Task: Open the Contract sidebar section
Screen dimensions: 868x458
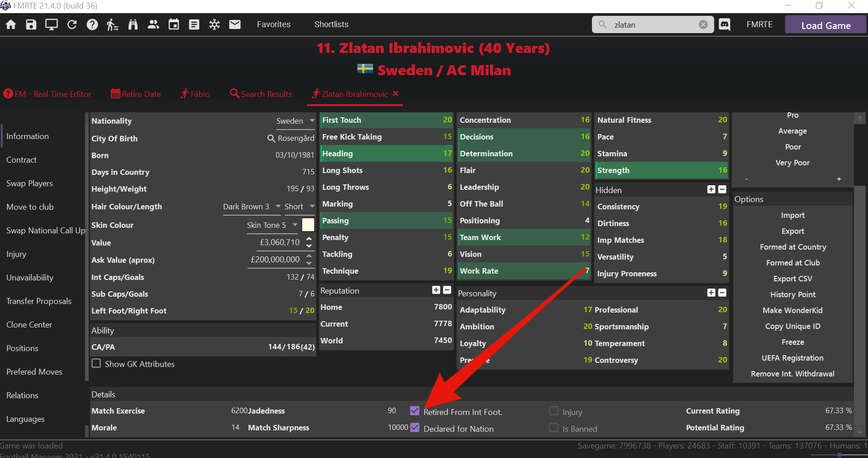Action: click(x=22, y=160)
